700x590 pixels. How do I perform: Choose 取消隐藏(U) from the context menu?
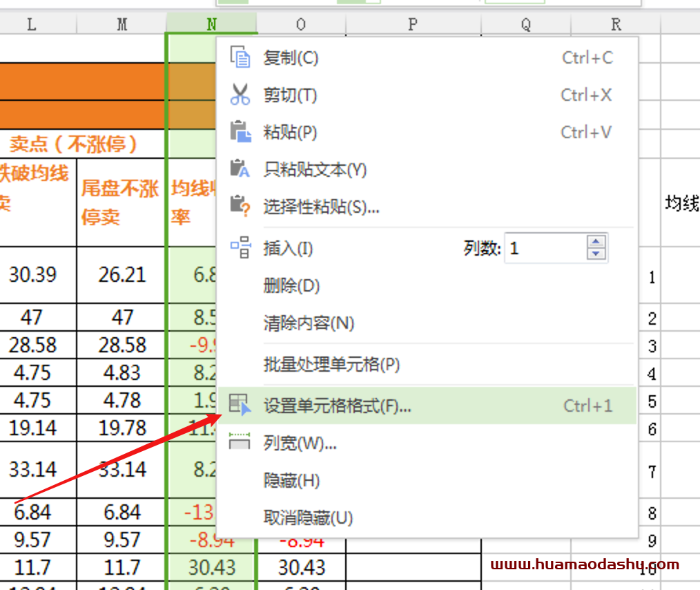point(427,517)
